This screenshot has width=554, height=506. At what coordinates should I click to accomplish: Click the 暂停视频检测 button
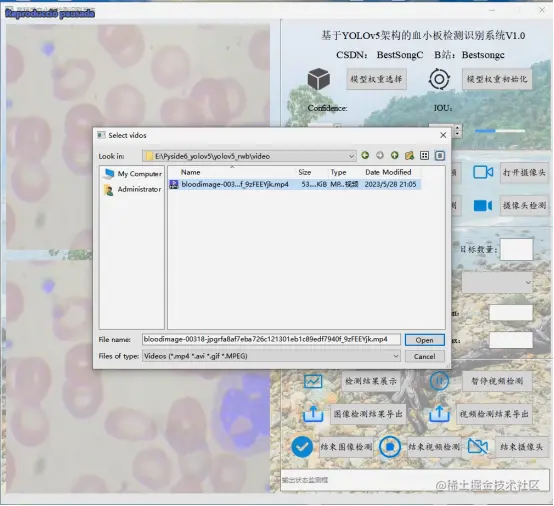[497, 381]
